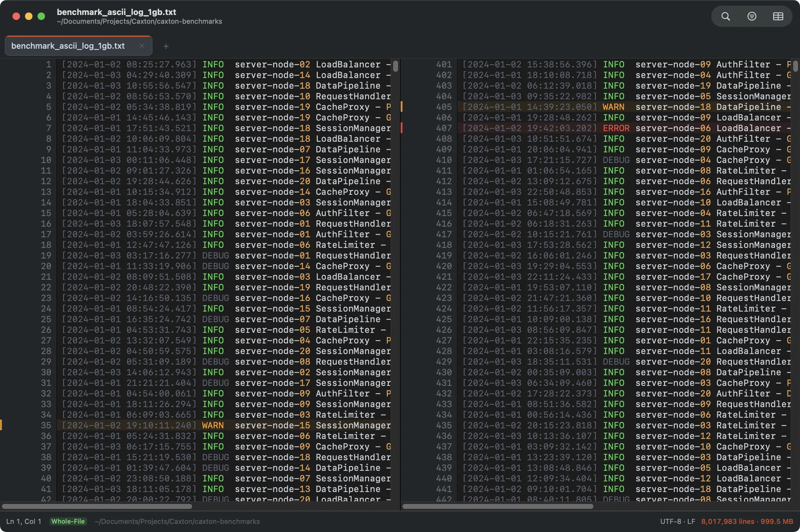Click the red ERROR marker beside line 407
The image size is (800, 532).
click(x=401, y=128)
